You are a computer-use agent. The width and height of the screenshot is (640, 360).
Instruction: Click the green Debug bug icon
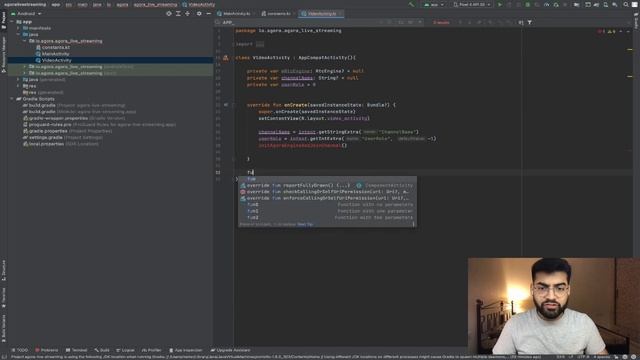[528, 4]
